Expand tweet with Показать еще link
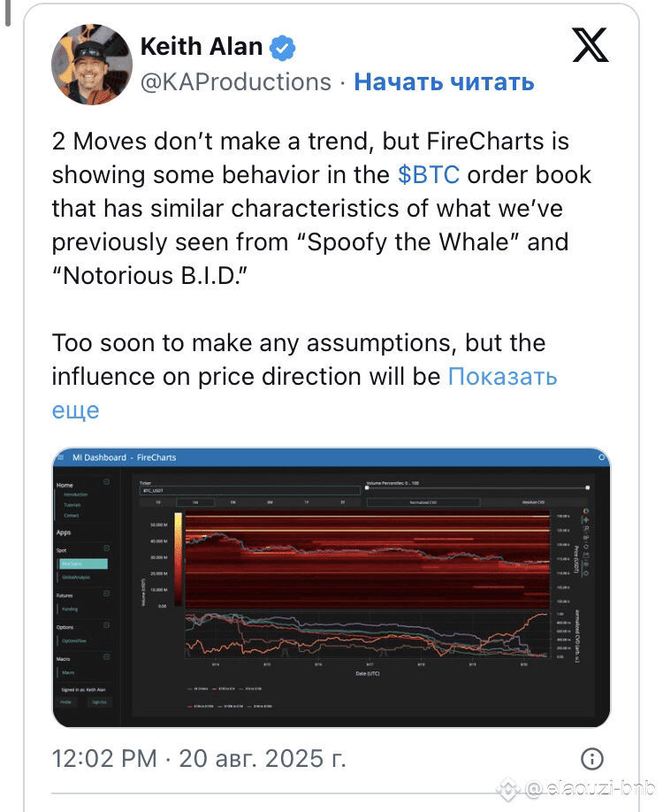 pyautogui.click(x=304, y=394)
